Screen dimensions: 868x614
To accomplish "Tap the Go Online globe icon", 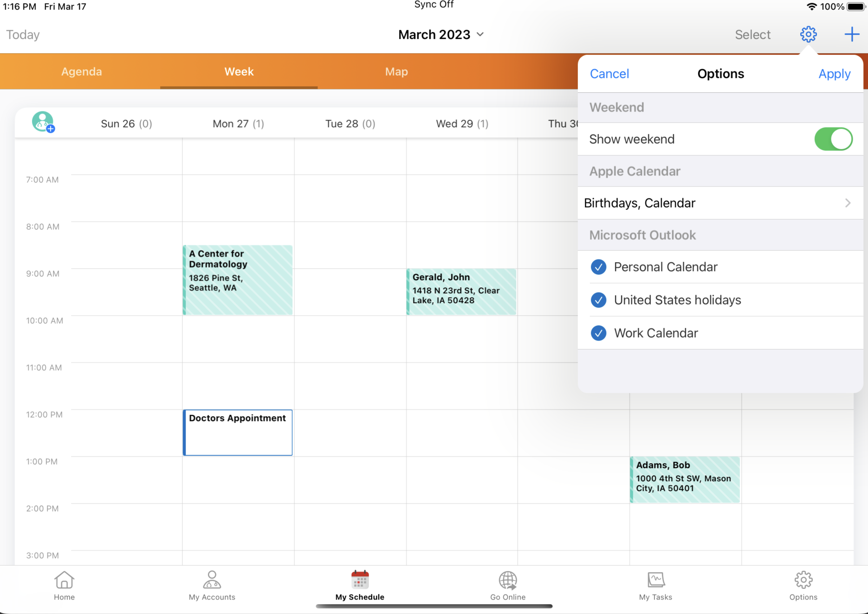I will pos(508,586).
